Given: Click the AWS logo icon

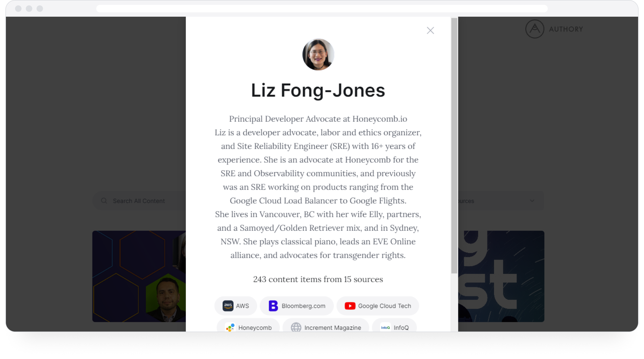Looking at the screenshot, I should point(228,306).
